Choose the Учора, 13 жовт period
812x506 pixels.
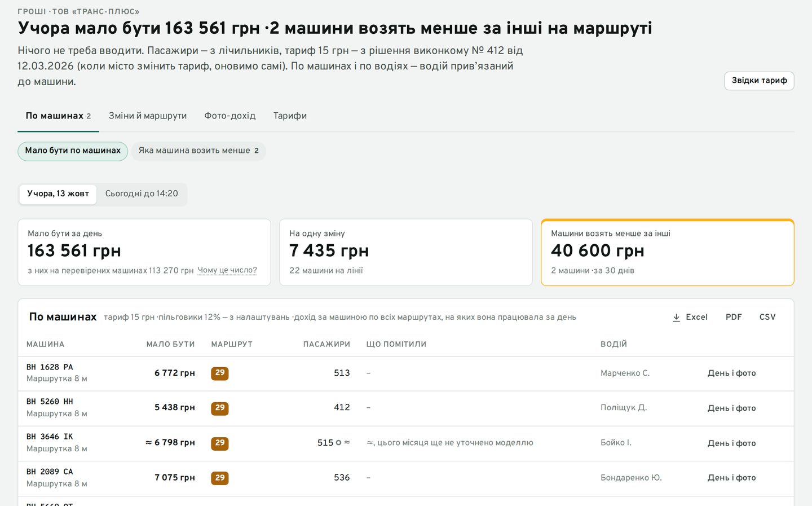58,194
